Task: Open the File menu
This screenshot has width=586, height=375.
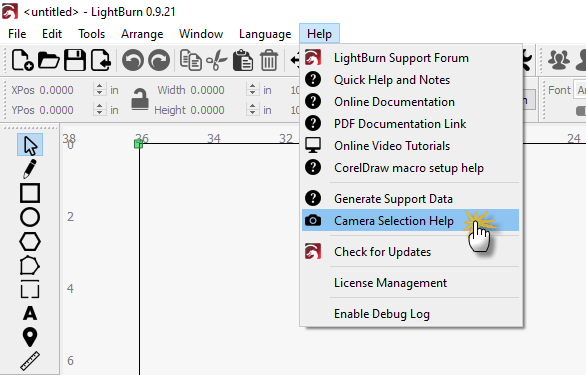Action: point(17,34)
